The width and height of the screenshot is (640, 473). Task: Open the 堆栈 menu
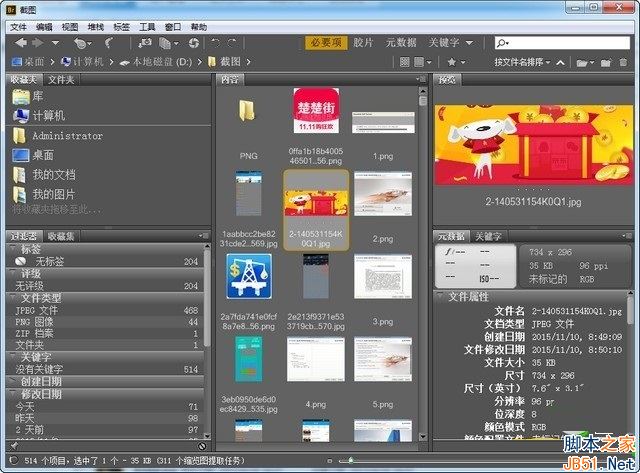[x=96, y=27]
